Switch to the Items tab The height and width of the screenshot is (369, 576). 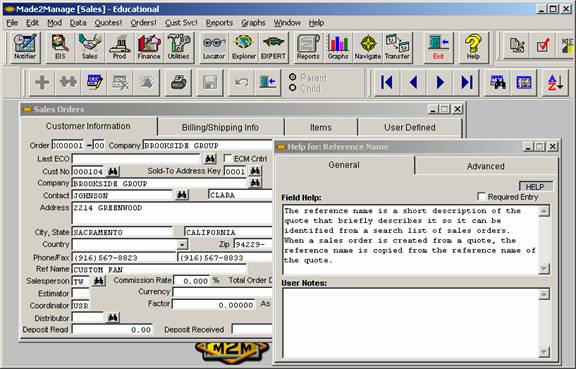click(321, 127)
